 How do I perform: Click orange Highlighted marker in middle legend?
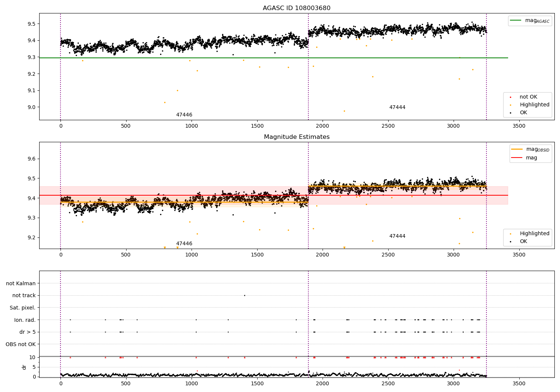(510, 234)
